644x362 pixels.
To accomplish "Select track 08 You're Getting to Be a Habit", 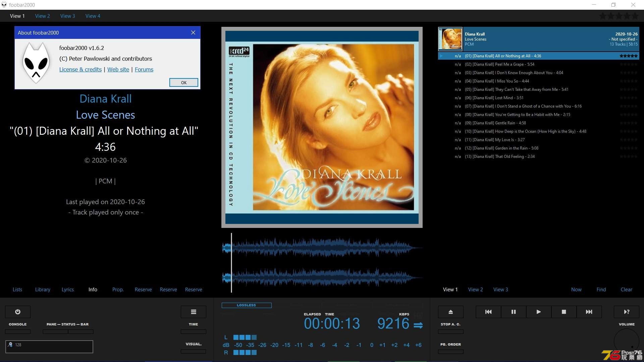I will [x=539, y=115].
